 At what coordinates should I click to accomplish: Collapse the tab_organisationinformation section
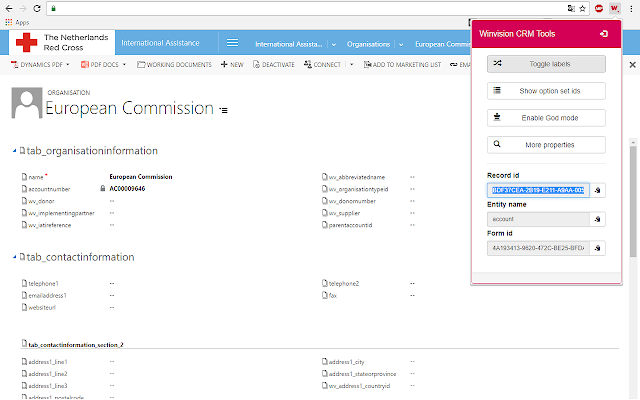14,151
